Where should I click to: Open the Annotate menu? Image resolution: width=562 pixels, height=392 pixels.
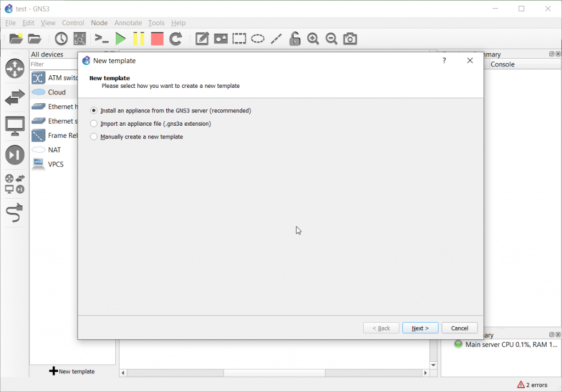[128, 23]
